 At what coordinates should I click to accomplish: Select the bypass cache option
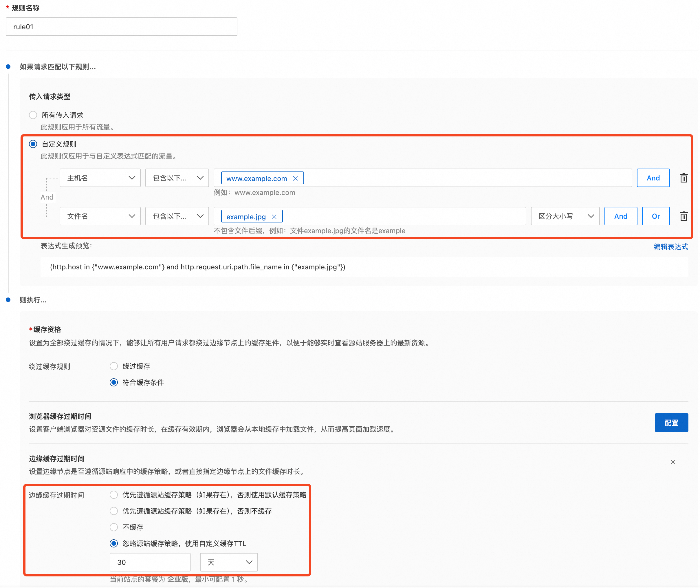point(114,366)
